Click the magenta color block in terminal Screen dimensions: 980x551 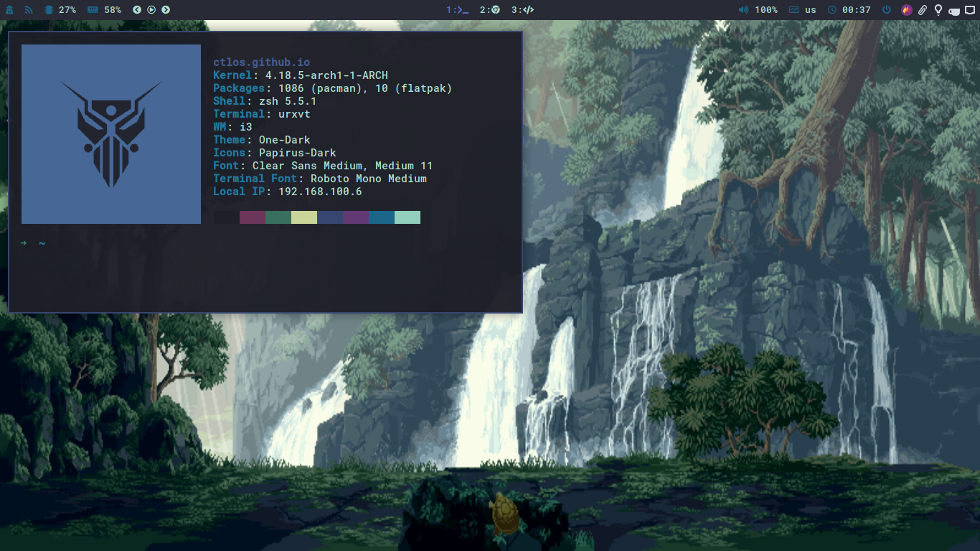click(x=253, y=217)
